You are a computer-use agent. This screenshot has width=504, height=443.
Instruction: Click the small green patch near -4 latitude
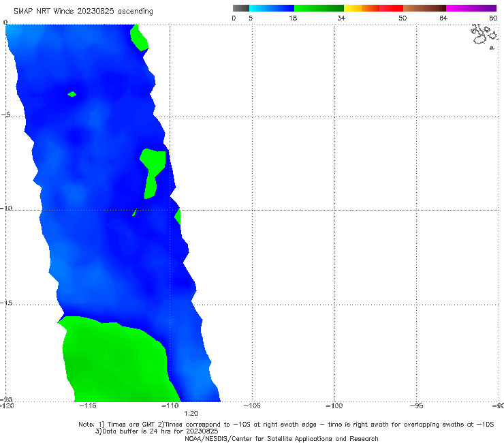(x=72, y=94)
